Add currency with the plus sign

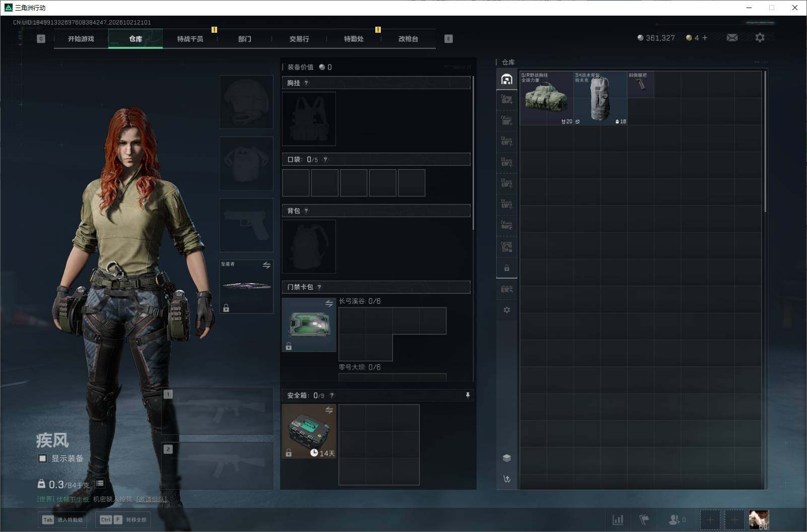coord(704,38)
